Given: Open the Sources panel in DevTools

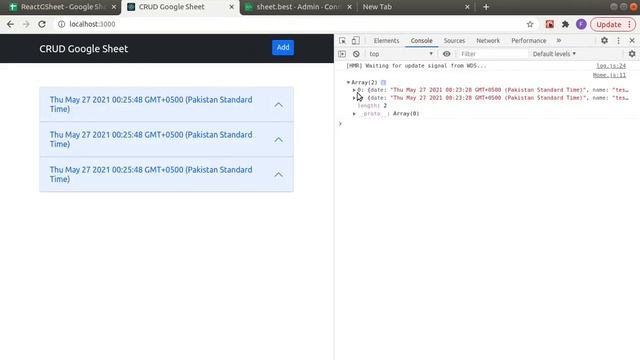Looking at the screenshot, I should click(454, 41).
